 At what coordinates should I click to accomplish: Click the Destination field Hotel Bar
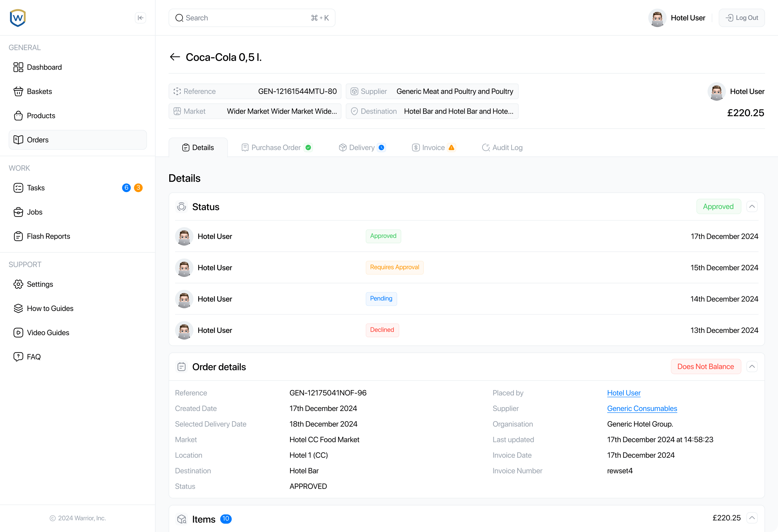point(432,111)
